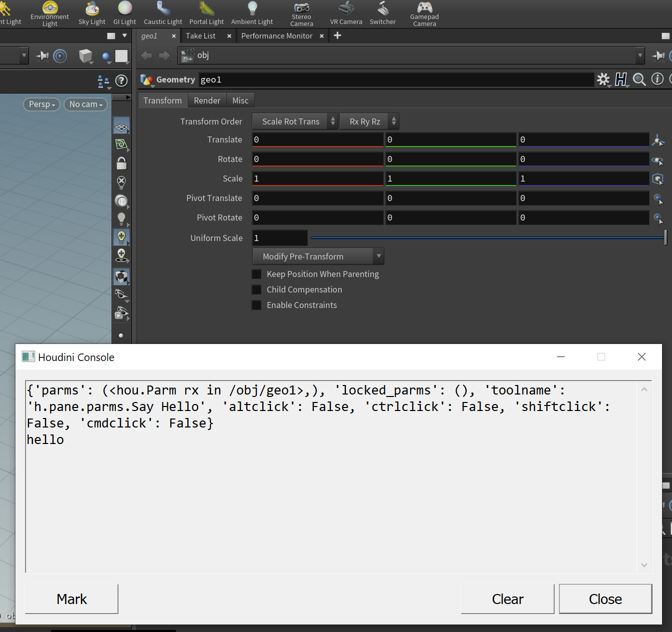
Task: Select the Environment Light shelf tool
Action: pyautogui.click(x=49, y=13)
